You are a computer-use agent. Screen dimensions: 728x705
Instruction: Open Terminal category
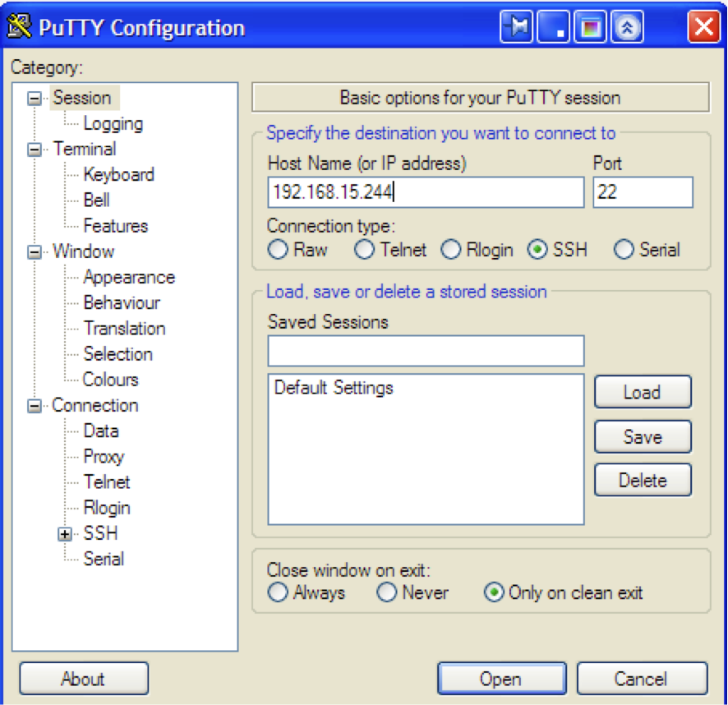[x=84, y=149]
